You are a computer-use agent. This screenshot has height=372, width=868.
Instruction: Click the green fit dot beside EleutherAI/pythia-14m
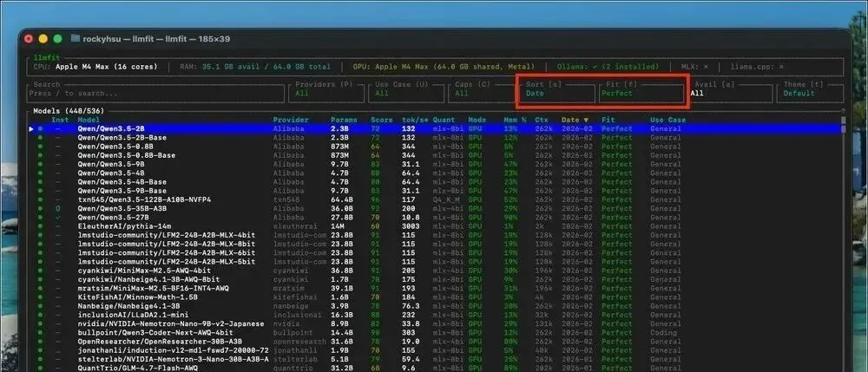click(40, 226)
